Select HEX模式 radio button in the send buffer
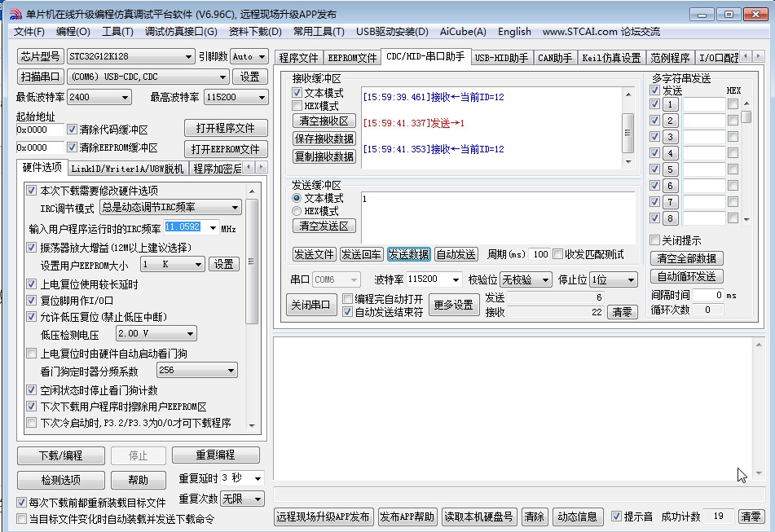 [297, 211]
